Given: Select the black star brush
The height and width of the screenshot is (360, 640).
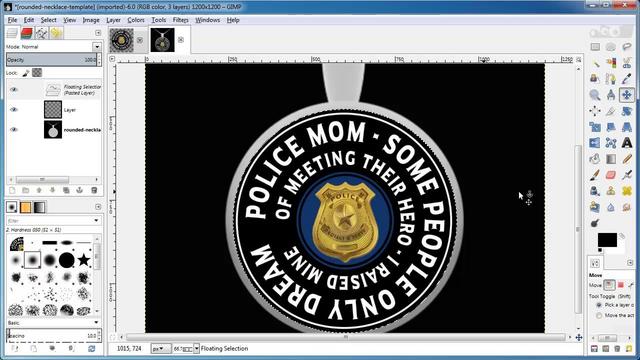Looking at the screenshot, I should [84, 260].
